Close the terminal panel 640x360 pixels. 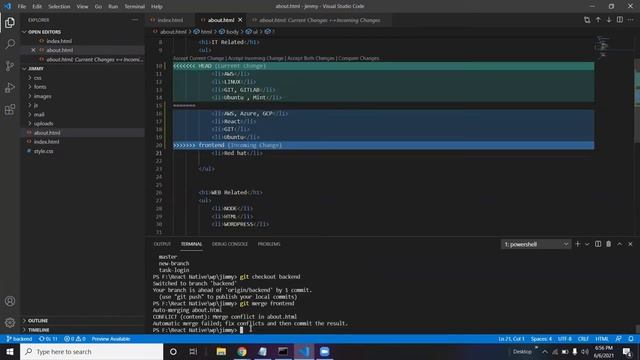(630, 244)
